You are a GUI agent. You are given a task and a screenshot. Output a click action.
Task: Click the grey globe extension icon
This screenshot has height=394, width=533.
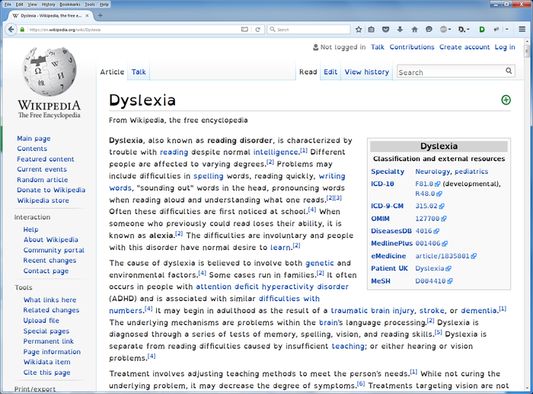point(443,30)
